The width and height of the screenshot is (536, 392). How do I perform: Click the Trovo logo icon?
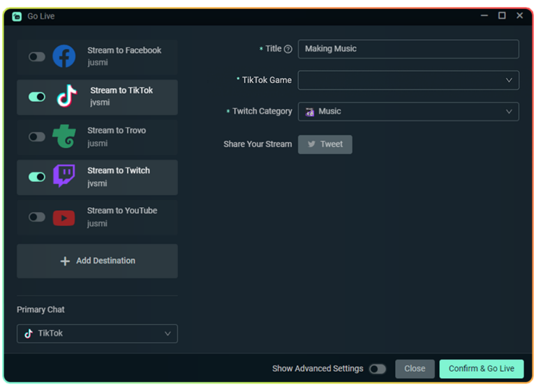pos(64,136)
